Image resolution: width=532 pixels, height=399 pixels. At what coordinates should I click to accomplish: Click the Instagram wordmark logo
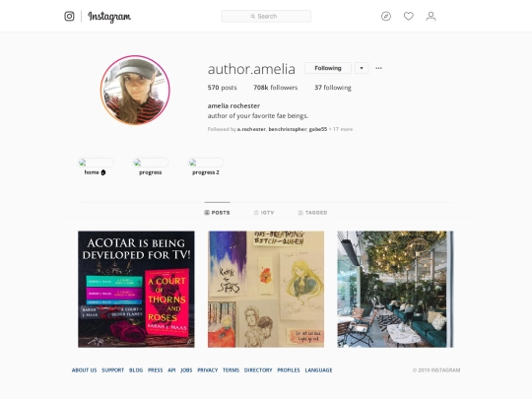[109, 17]
